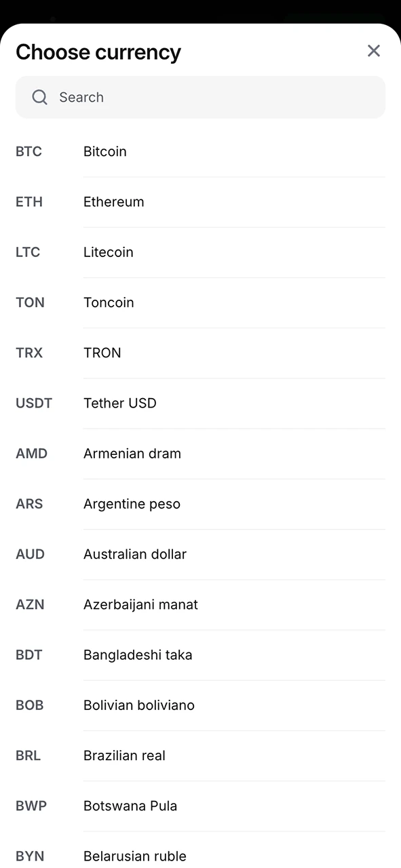The height and width of the screenshot is (868, 401).
Task: Choose Argentine peso (ARS)
Action: (x=200, y=504)
